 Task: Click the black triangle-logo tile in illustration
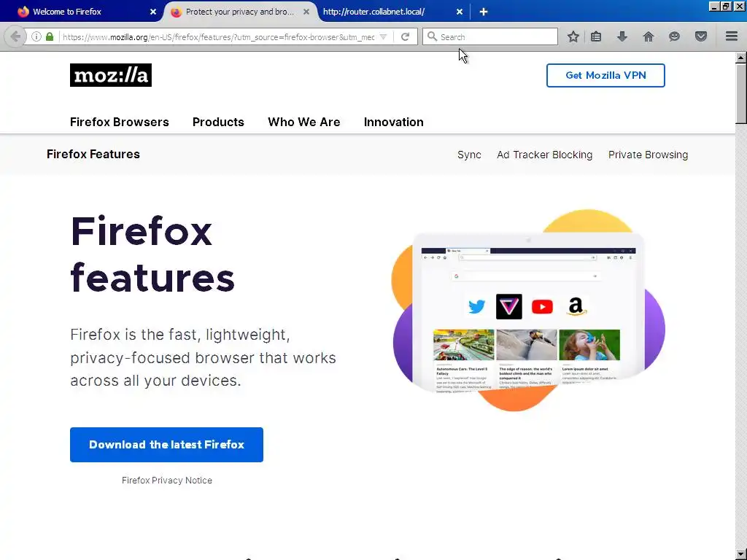click(x=508, y=307)
